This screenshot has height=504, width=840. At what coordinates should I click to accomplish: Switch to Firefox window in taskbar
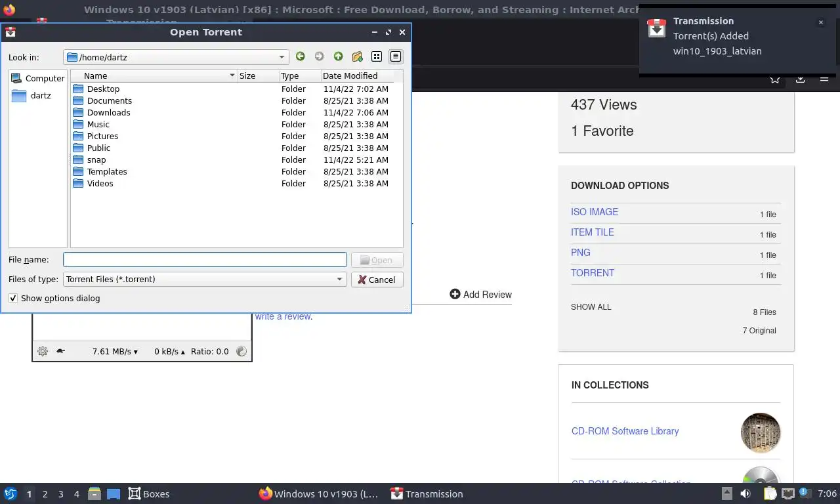pos(318,493)
